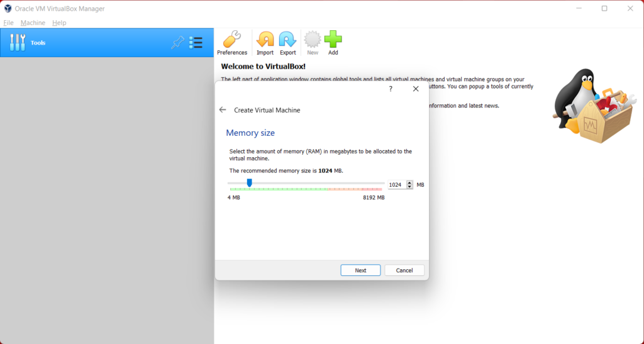The width and height of the screenshot is (644, 344).
Task: Maximize the VirtualBox Manager window
Action: tap(604, 8)
